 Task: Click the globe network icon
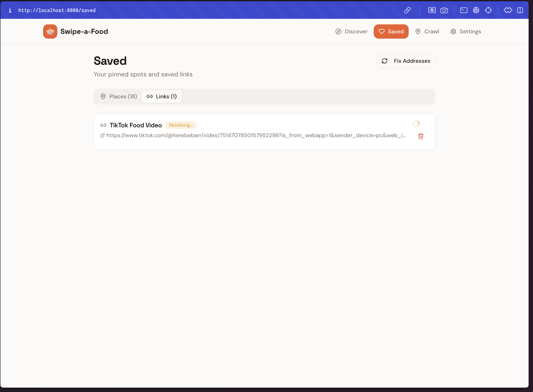click(x=476, y=10)
